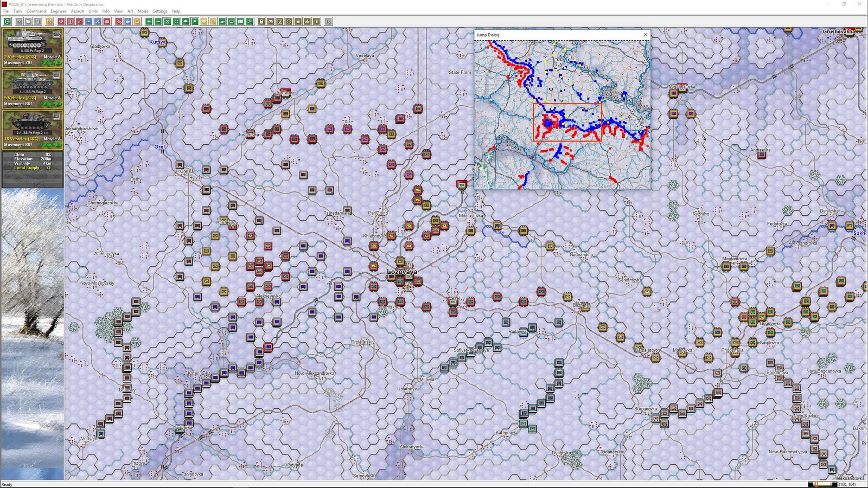The image size is (868, 488).
Task: Click the green flag objectives icon
Action: [195, 22]
